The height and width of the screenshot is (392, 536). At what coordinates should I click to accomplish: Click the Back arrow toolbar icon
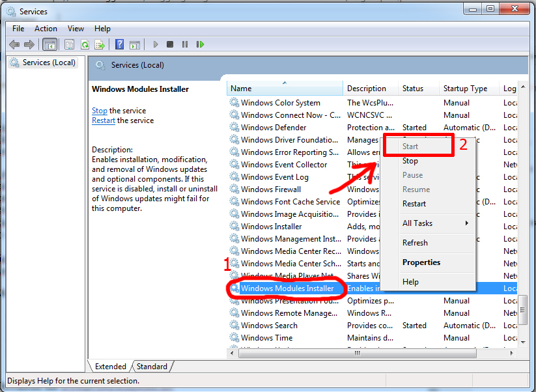pyautogui.click(x=14, y=44)
